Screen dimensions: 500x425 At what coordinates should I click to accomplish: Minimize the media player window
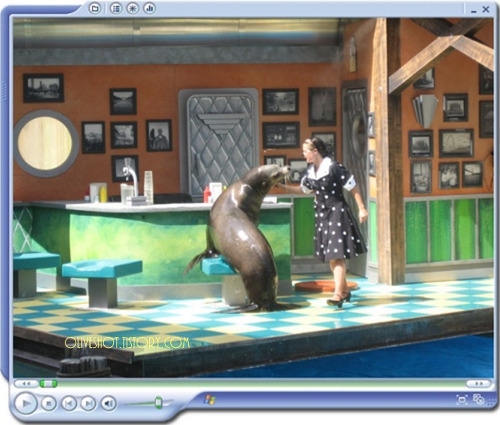[x=474, y=10]
